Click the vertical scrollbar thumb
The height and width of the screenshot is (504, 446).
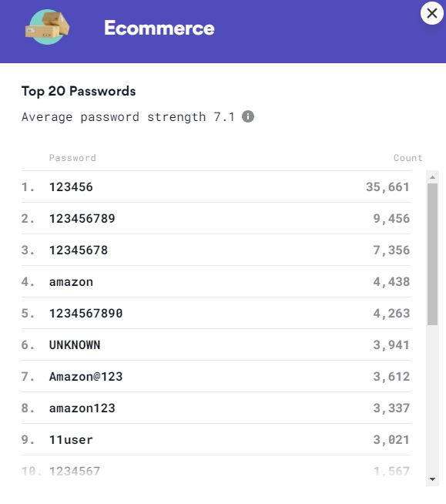(x=432, y=254)
